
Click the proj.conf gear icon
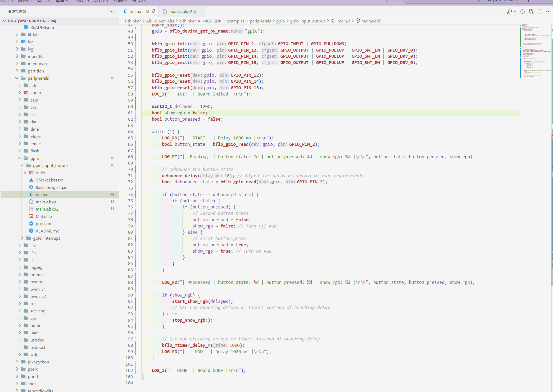31,224
